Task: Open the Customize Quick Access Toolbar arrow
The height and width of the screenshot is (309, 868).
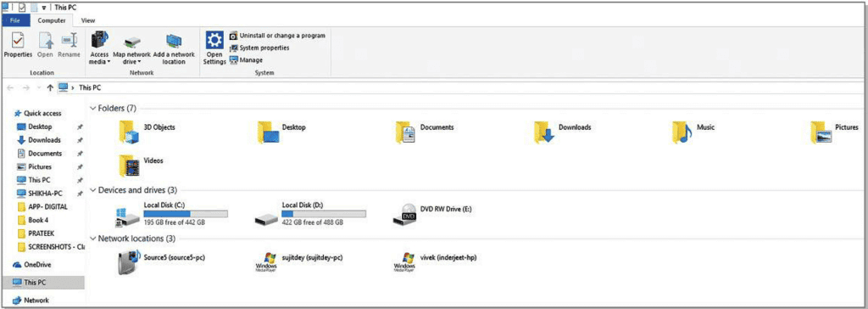Action: pyautogui.click(x=44, y=8)
